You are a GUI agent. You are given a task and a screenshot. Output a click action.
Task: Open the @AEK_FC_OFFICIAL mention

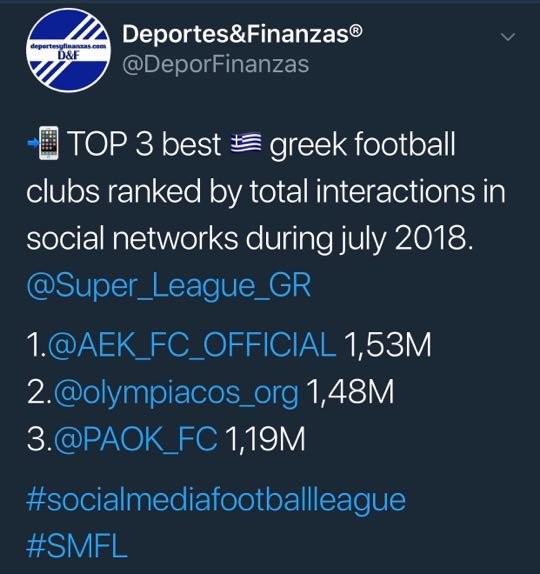point(192,345)
